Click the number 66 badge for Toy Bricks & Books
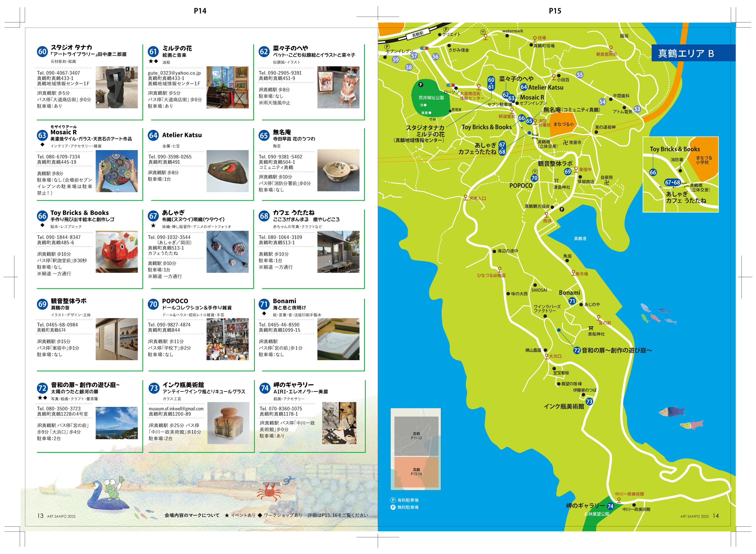The image size is (756, 554). [42, 216]
